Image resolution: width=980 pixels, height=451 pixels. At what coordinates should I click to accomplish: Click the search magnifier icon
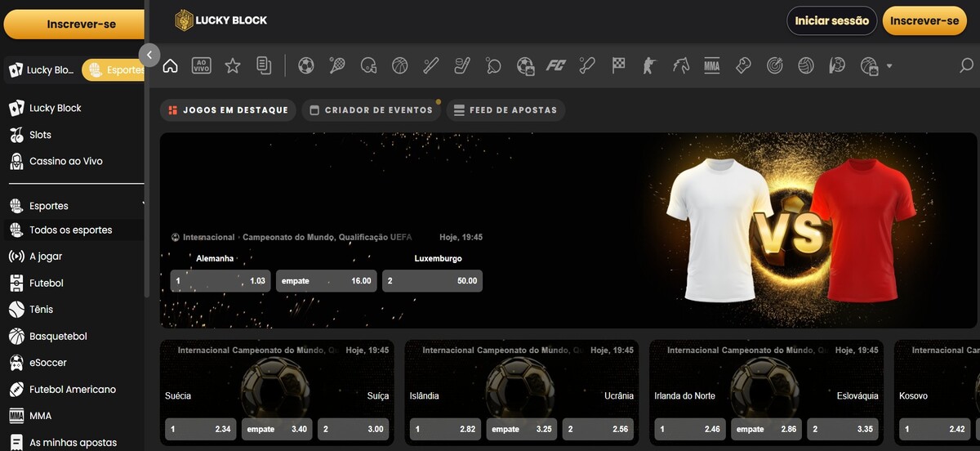pos(966,66)
